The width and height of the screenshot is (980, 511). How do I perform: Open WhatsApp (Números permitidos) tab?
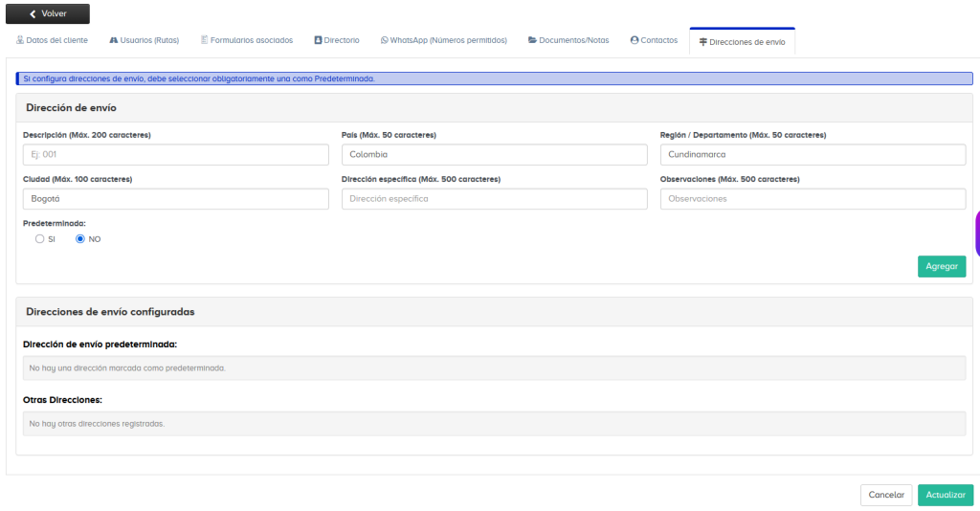(444, 40)
